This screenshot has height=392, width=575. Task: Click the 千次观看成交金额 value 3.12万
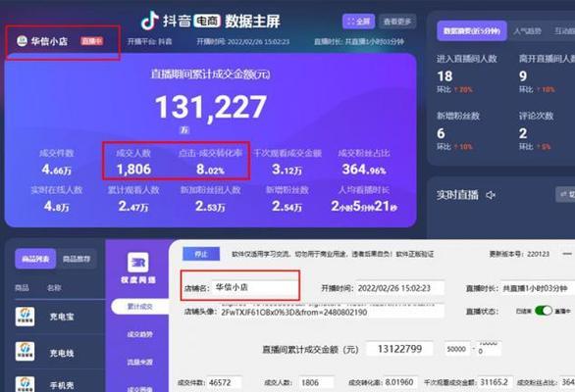tap(287, 170)
